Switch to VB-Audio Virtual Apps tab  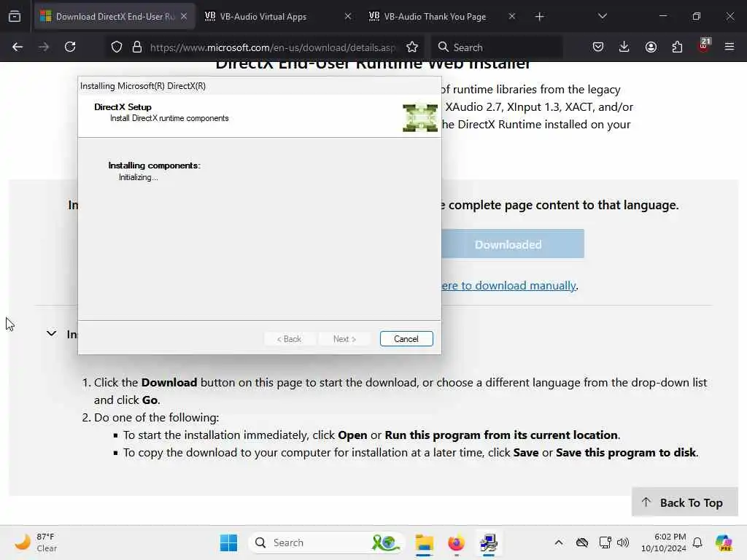pos(278,17)
